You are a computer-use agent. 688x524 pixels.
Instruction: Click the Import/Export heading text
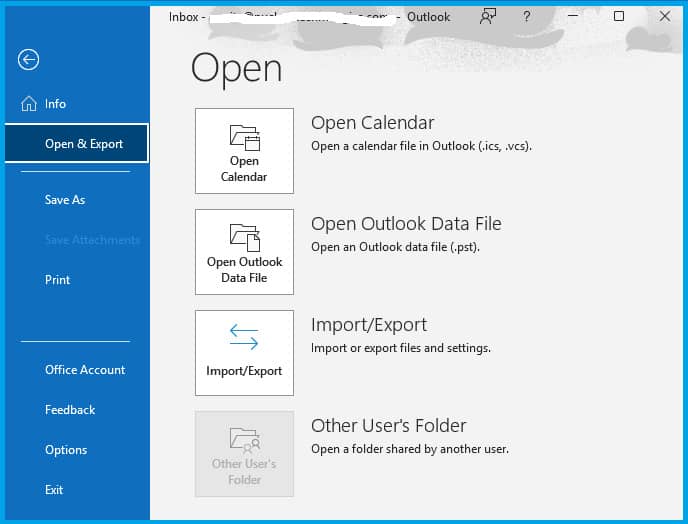369,325
